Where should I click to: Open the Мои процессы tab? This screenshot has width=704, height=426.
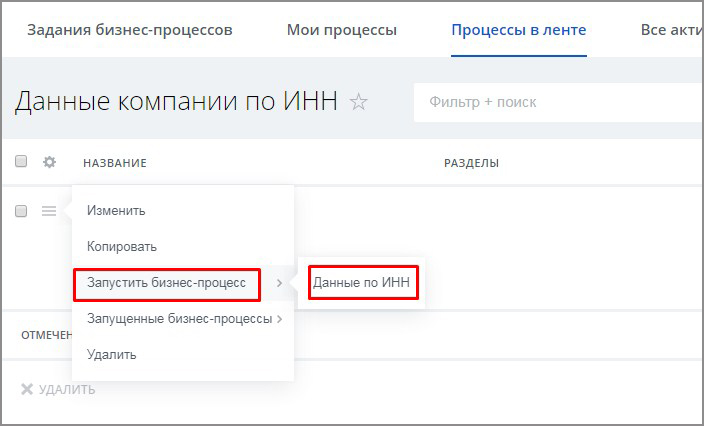[x=341, y=30]
